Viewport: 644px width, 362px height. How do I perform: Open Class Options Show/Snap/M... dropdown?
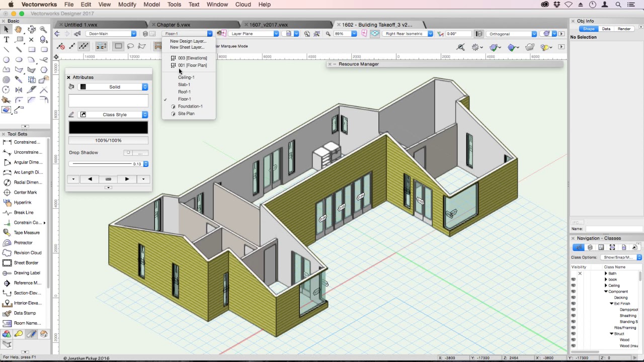point(621,257)
